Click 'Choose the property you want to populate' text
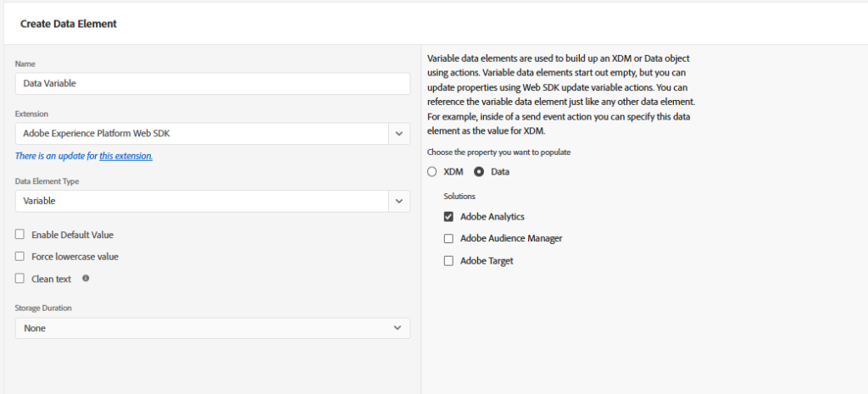Viewport: 868px width, 394px height. click(498, 153)
